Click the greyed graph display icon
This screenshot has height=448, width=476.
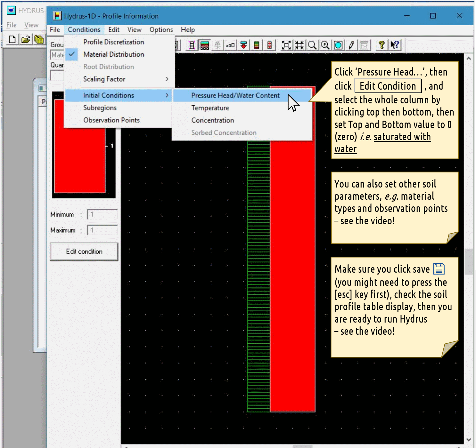click(364, 45)
